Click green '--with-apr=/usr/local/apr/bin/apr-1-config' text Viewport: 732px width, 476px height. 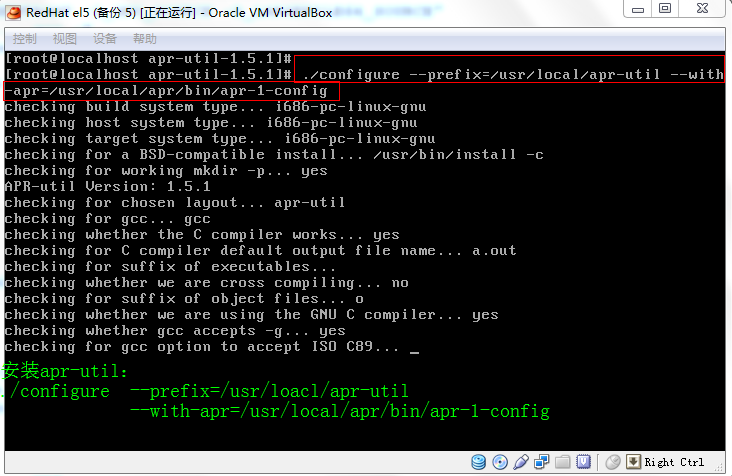[340, 411]
